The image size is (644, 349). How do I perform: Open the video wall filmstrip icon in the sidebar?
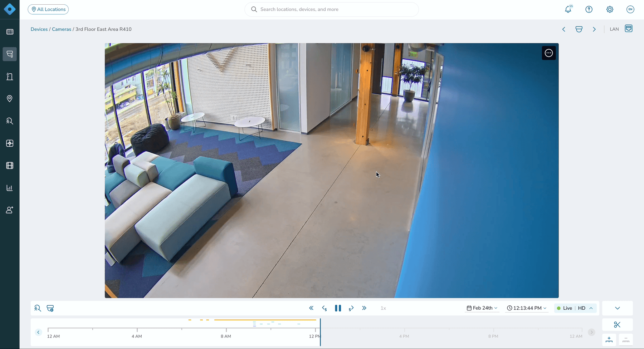click(10, 166)
